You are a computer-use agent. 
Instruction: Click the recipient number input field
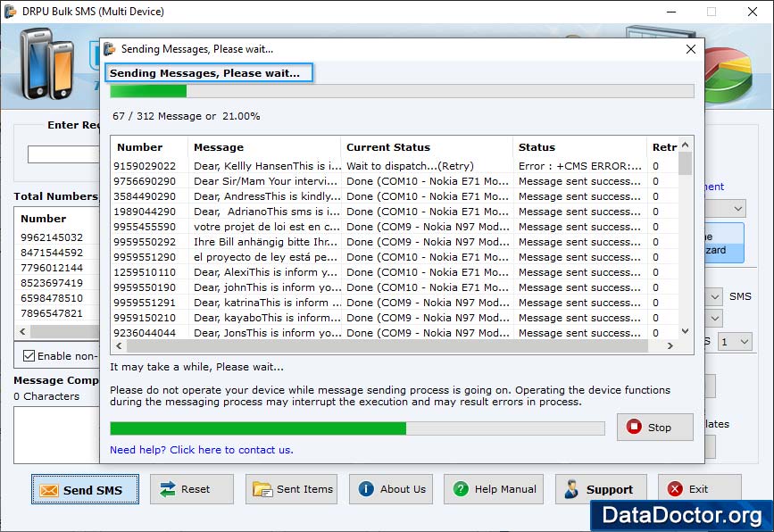pyautogui.click(x=63, y=154)
